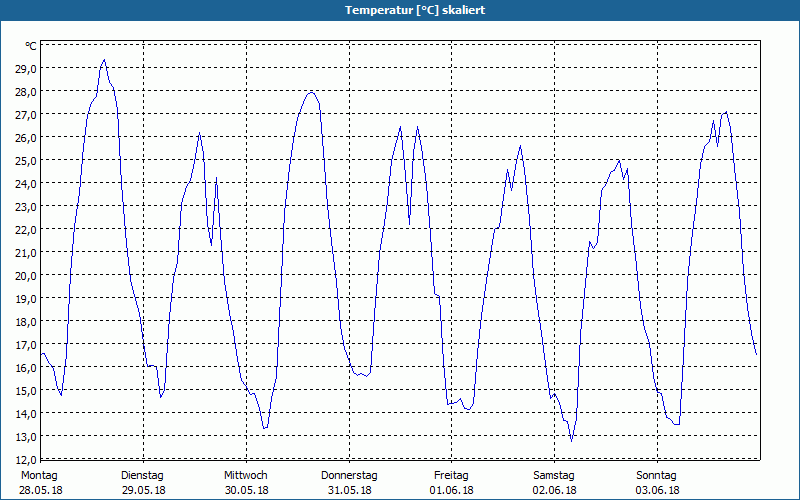Click the 29,0 y-axis label

(26, 69)
